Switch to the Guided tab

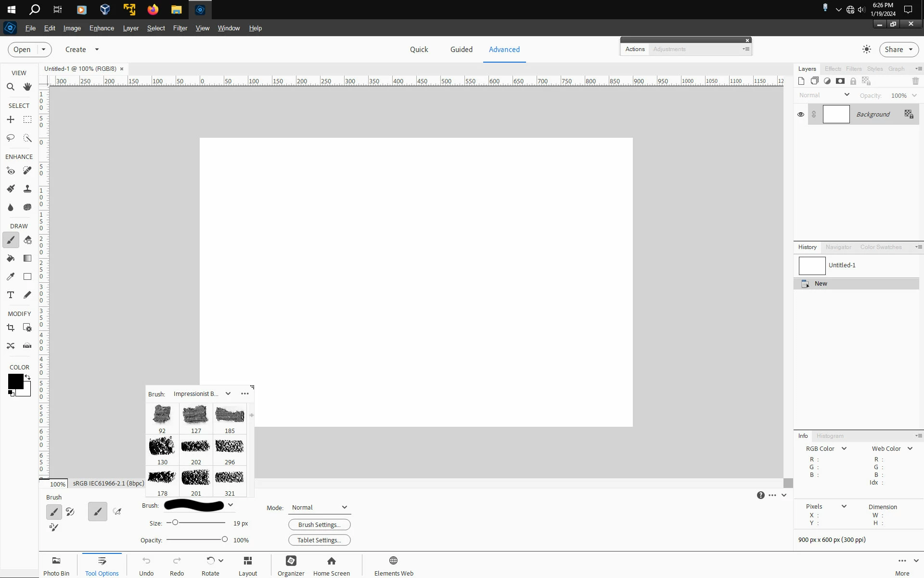coord(461,49)
